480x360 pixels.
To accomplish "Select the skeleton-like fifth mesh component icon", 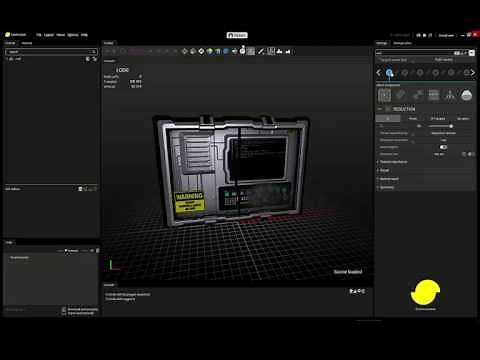I will tap(450, 95).
